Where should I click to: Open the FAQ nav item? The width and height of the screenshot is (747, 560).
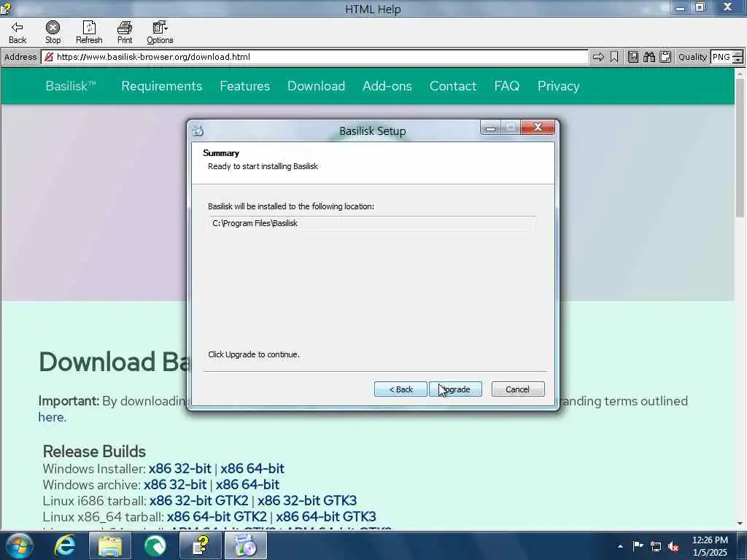[x=507, y=86]
